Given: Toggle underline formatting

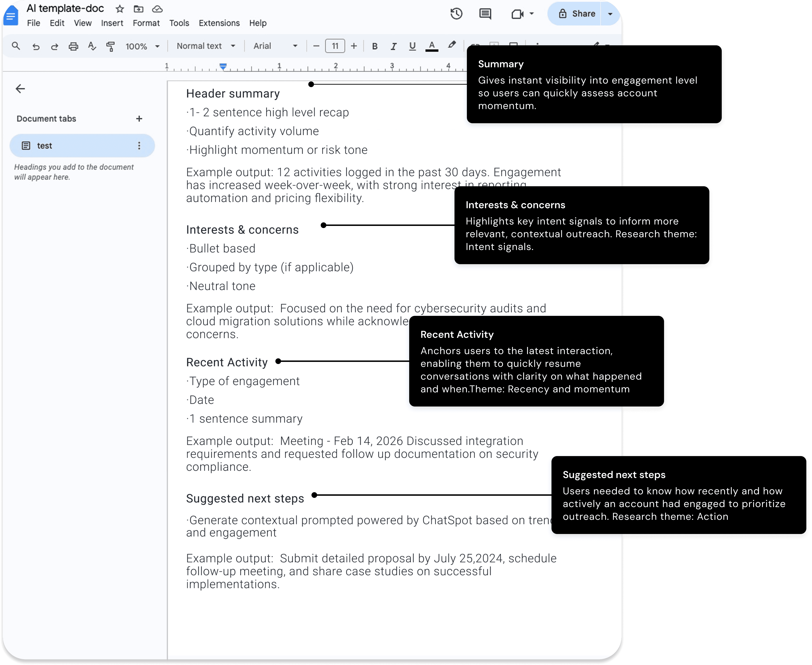Looking at the screenshot, I should (x=412, y=46).
